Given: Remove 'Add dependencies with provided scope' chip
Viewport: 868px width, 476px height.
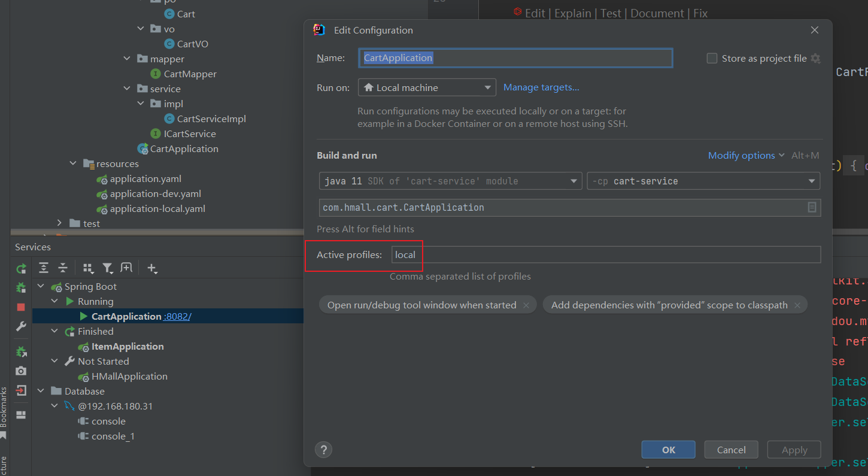Looking at the screenshot, I should pos(797,305).
